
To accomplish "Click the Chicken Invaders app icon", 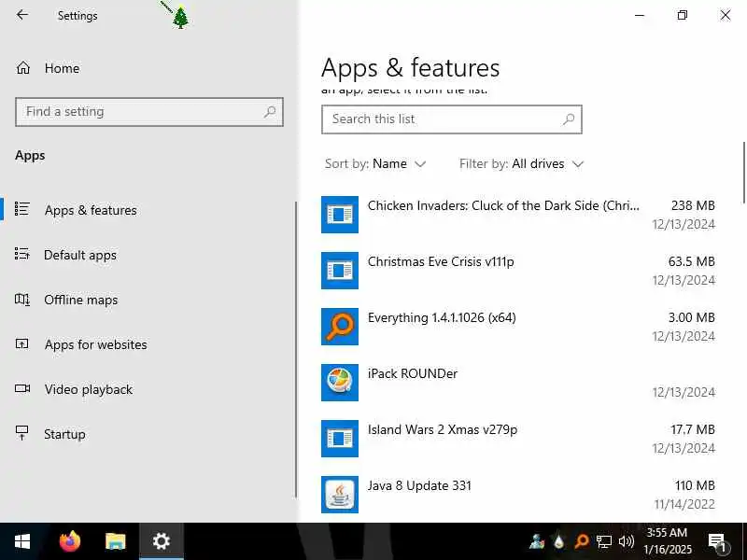I will (x=340, y=215).
